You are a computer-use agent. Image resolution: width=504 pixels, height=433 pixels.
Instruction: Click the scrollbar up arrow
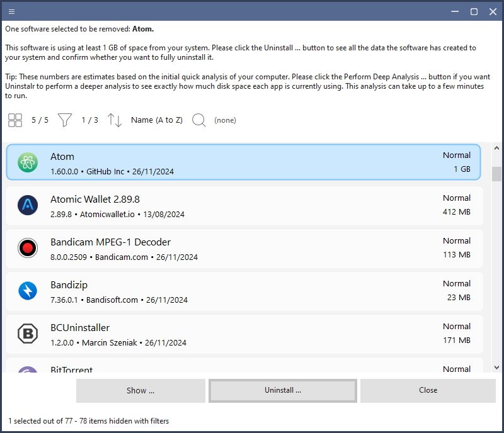496,148
